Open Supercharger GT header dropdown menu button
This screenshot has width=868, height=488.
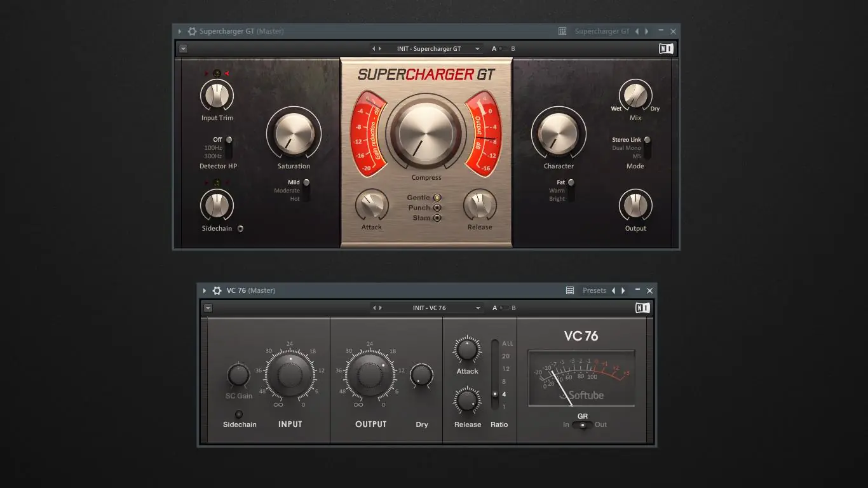pyautogui.click(x=183, y=49)
